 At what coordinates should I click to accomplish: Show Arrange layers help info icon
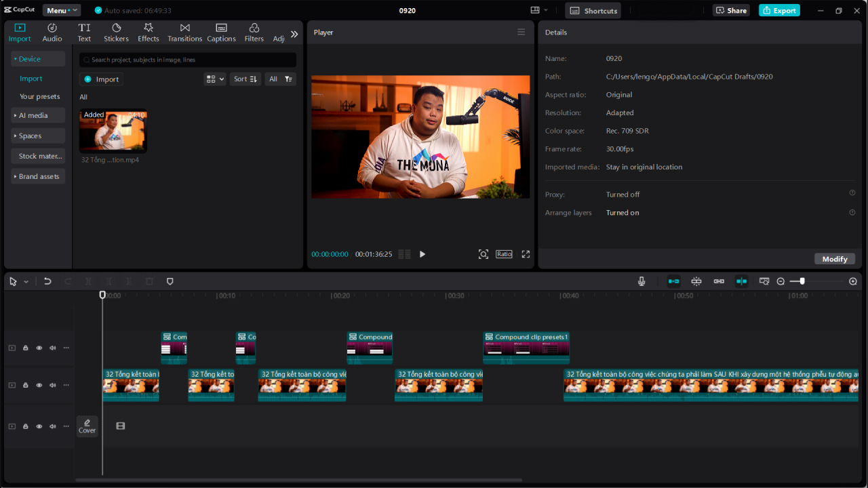[x=852, y=212]
